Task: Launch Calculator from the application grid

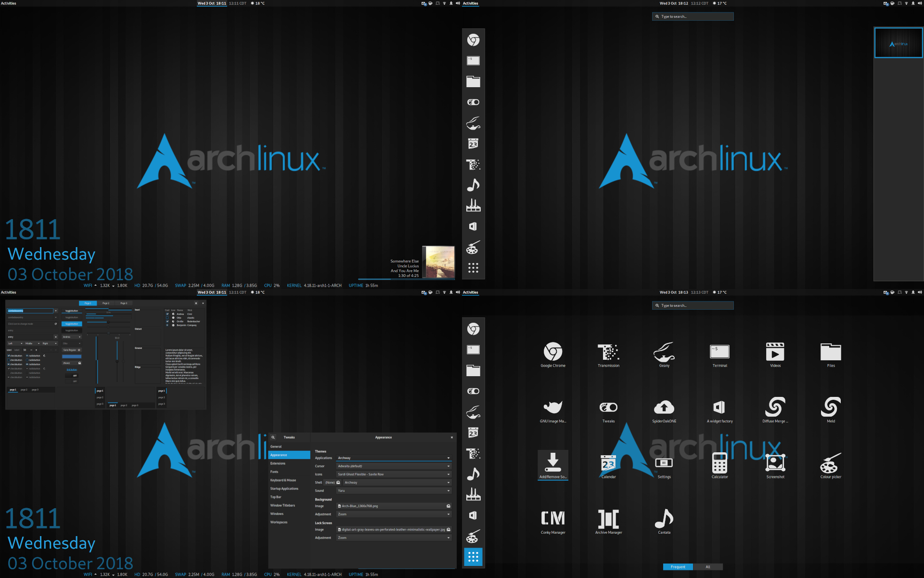Action: 720,466
